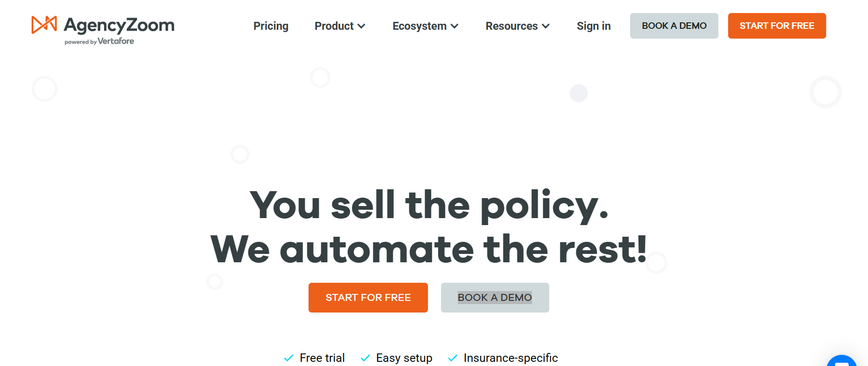
Task: Click the AgencyZoom wordmark text
Action: pos(119,25)
